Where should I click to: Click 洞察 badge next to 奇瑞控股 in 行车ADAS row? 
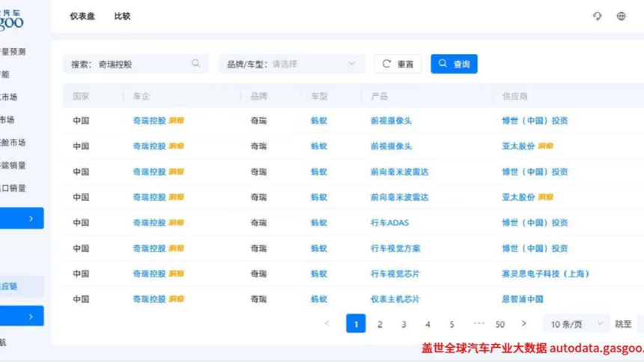[176, 223]
